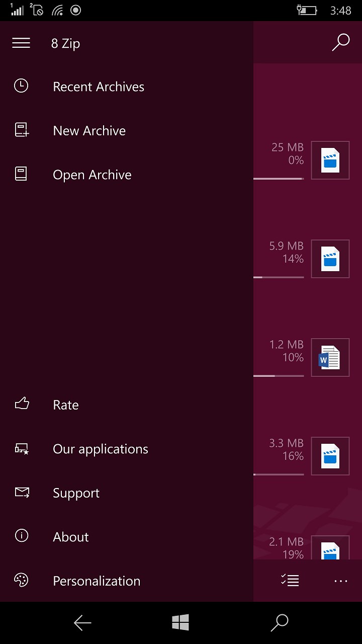Expand the three-dot more options menu
The width and height of the screenshot is (362, 644).
pos(340,581)
